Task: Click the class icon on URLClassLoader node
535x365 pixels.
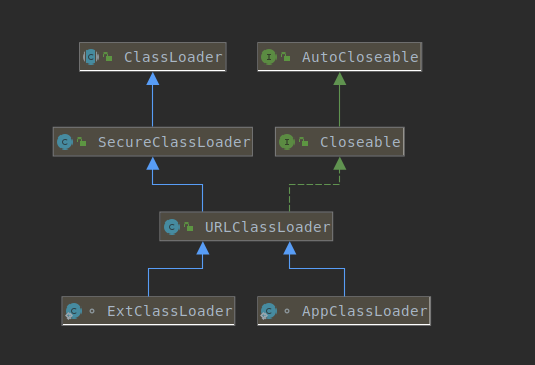Action: (x=172, y=227)
